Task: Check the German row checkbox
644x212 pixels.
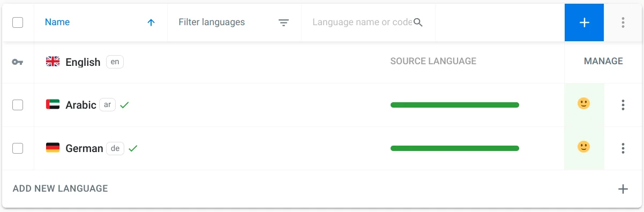Action: pos(18,148)
